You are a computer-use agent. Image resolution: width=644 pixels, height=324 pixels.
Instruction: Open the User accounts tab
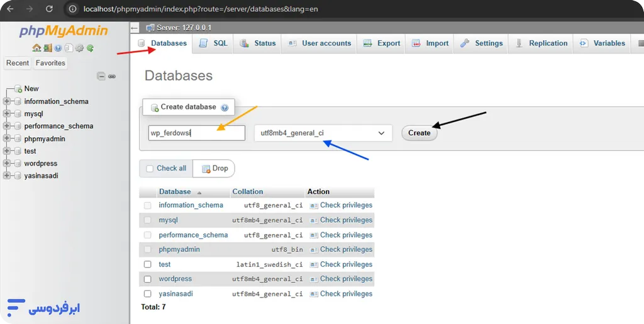[319, 43]
